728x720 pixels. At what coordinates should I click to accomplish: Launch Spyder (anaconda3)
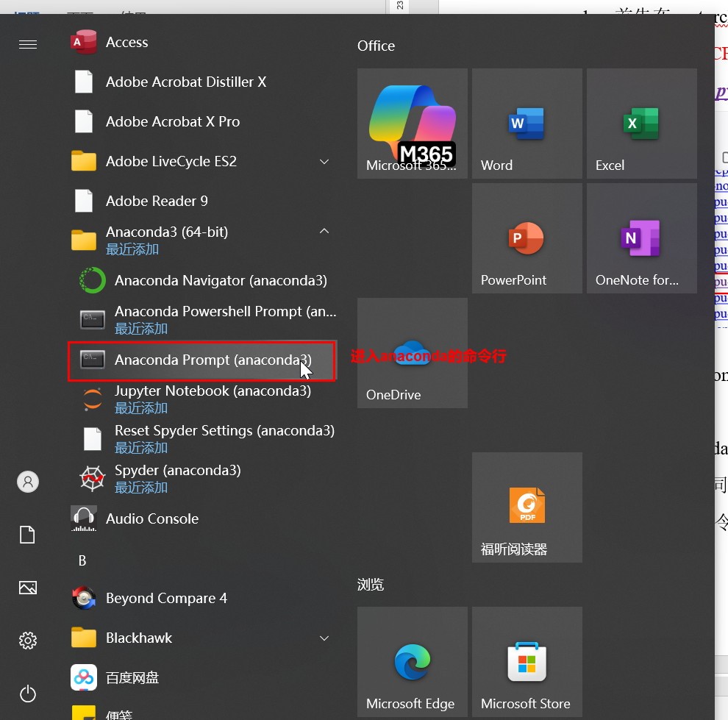202,478
